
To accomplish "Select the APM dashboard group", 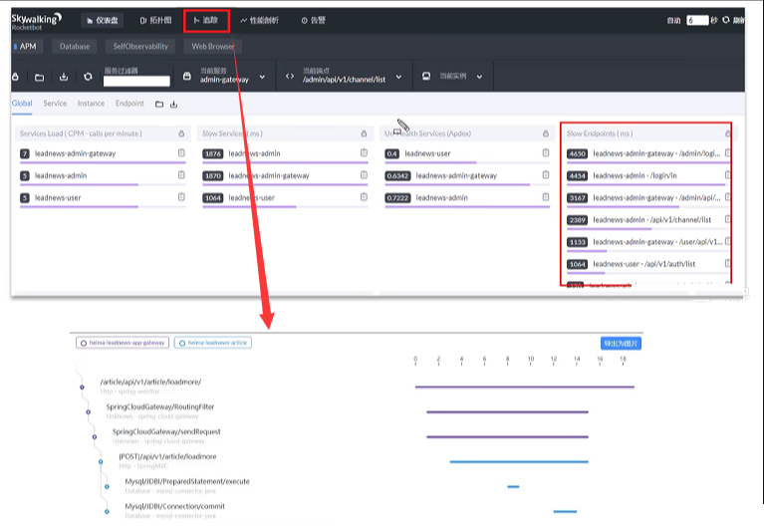I will (x=27, y=46).
